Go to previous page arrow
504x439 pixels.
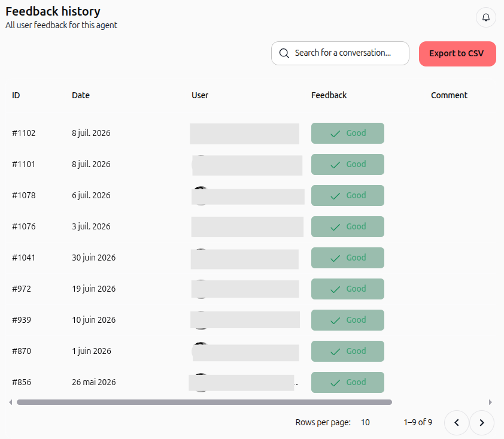point(457,423)
